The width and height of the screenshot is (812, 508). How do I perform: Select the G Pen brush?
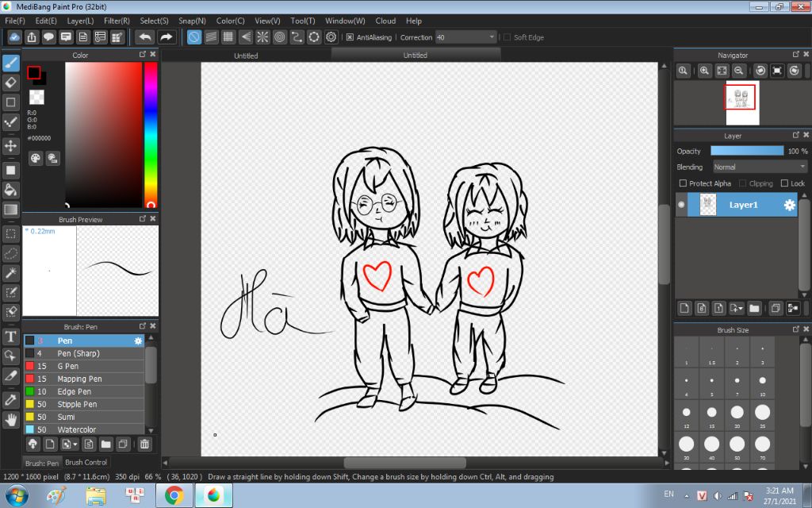84,366
